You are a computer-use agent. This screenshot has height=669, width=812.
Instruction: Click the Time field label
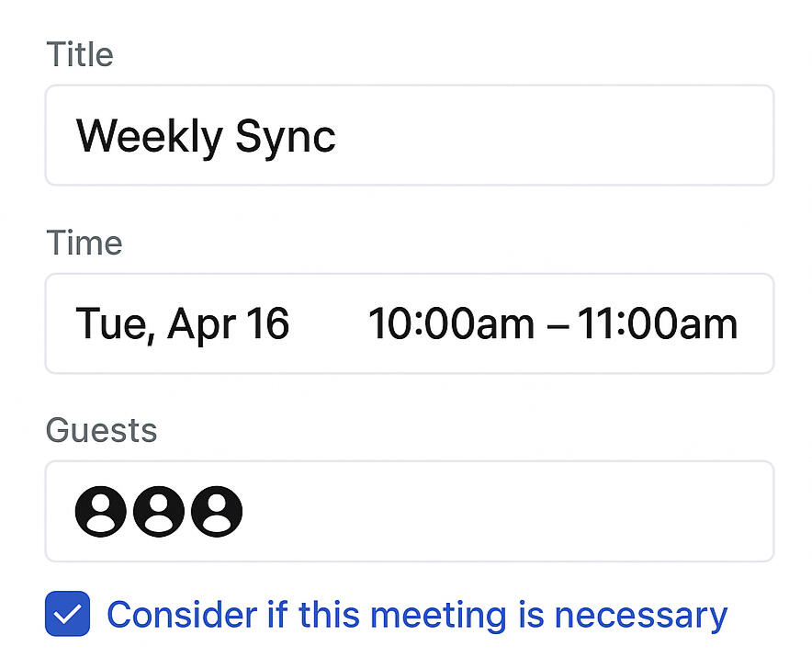click(x=84, y=244)
